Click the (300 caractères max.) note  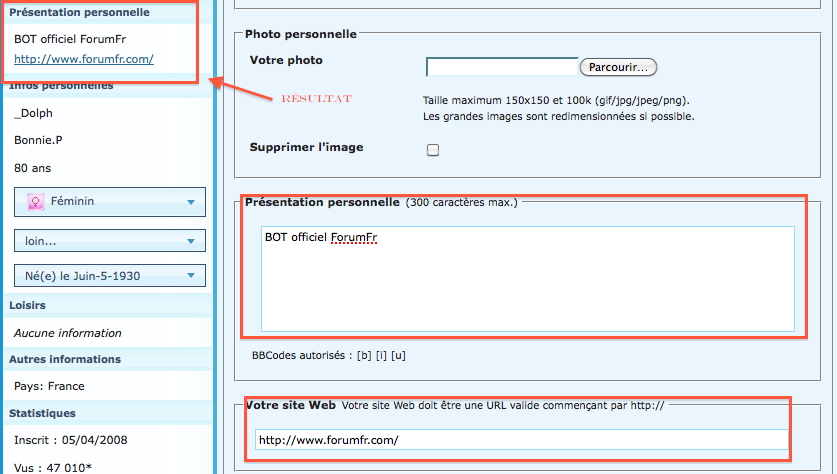pyautogui.click(x=462, y=203)
